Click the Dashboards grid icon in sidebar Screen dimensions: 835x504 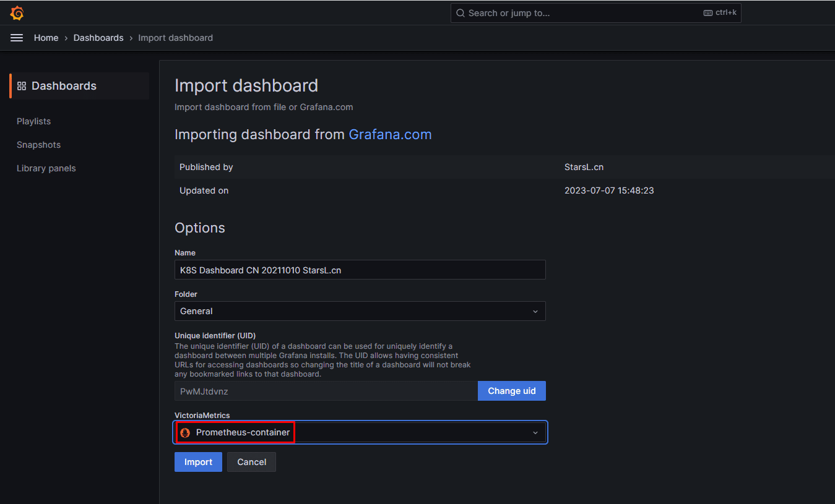pos(22,86)
